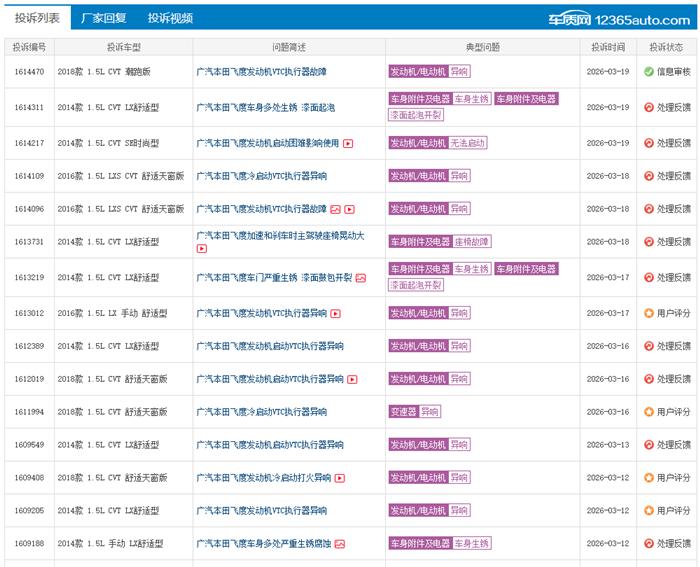700x567 pixels.
Task: Select the 投诉列表 tab
Action: pos(37,18)
